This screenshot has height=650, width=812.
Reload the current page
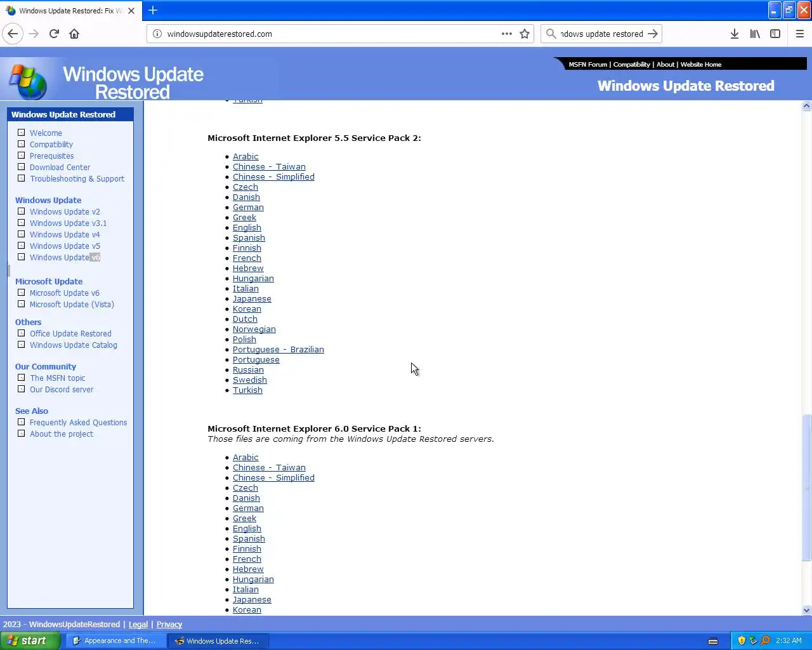click(54, 34)
